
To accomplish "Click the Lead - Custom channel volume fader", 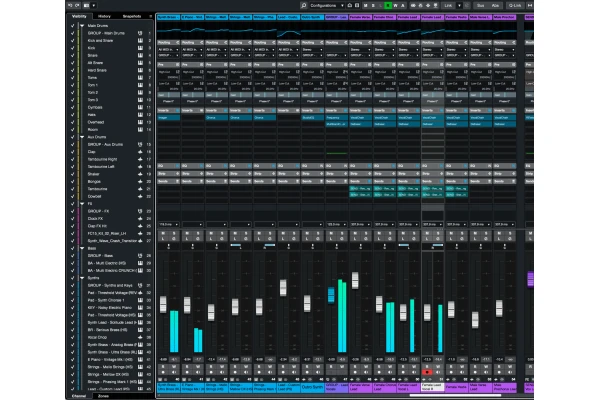I will 283,288.
